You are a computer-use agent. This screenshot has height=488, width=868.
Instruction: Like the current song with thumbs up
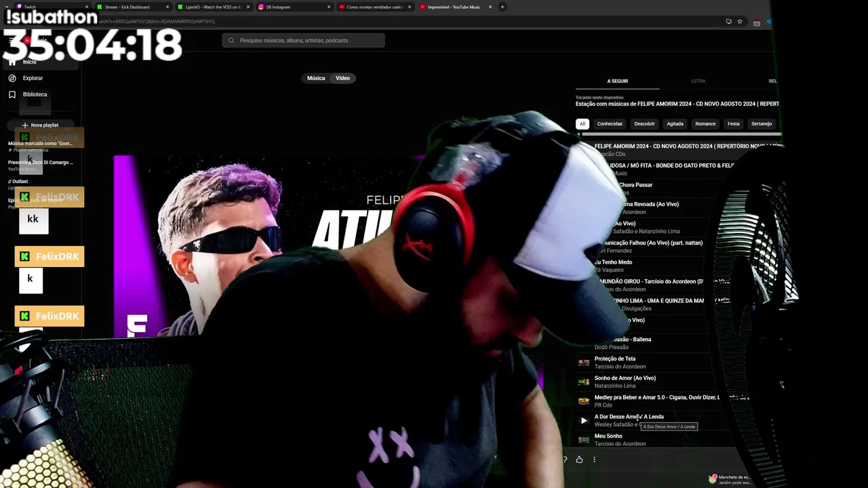pyautogui.click(x=579, y=460)
